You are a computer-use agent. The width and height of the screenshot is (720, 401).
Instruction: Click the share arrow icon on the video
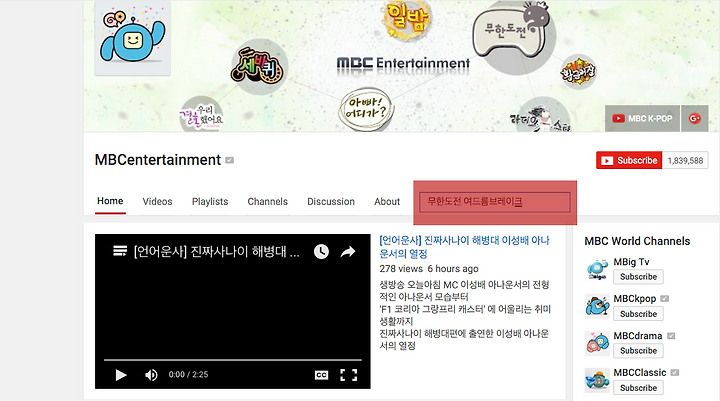348,251
